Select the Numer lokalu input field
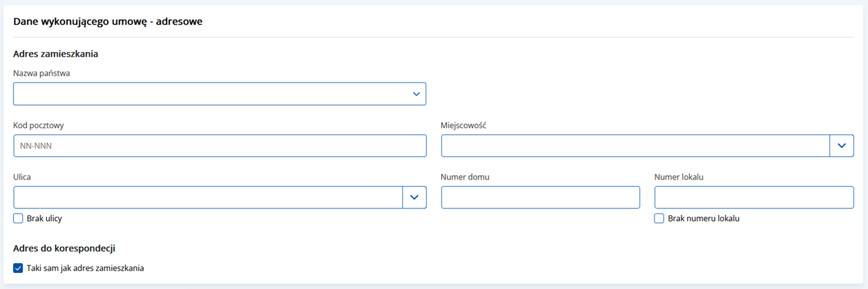Viewport: 868px width, 289px height. pos(754,197)
